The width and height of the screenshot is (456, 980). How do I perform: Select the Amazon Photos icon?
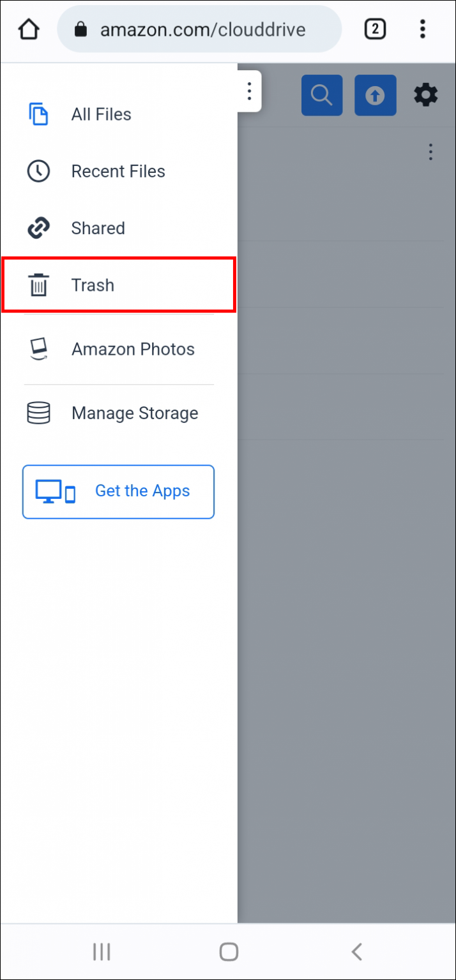pyautogui.click(x=38, y=349)
